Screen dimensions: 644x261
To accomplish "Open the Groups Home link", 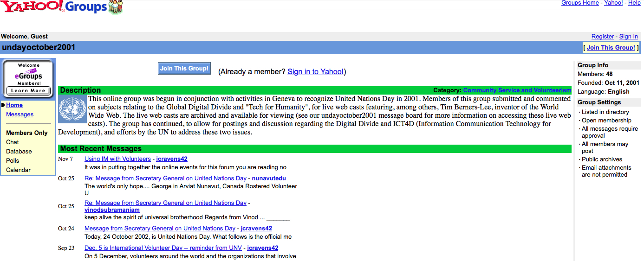I will tap(580, 3).
